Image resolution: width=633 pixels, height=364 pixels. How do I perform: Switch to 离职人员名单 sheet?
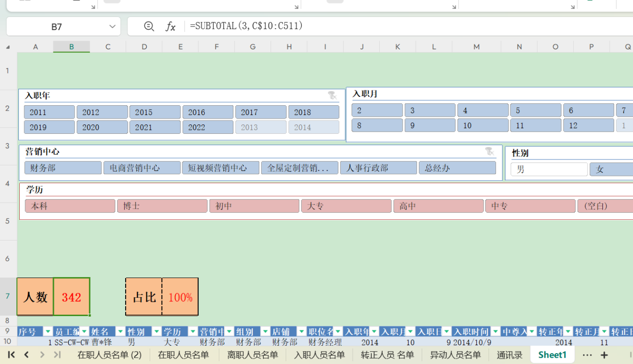[252, 355]
